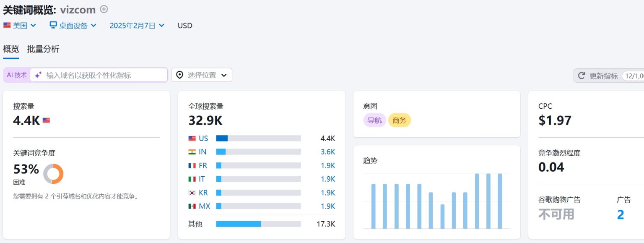
Task: Click the keyword difficulty donut chart
Action: (53, 173)
